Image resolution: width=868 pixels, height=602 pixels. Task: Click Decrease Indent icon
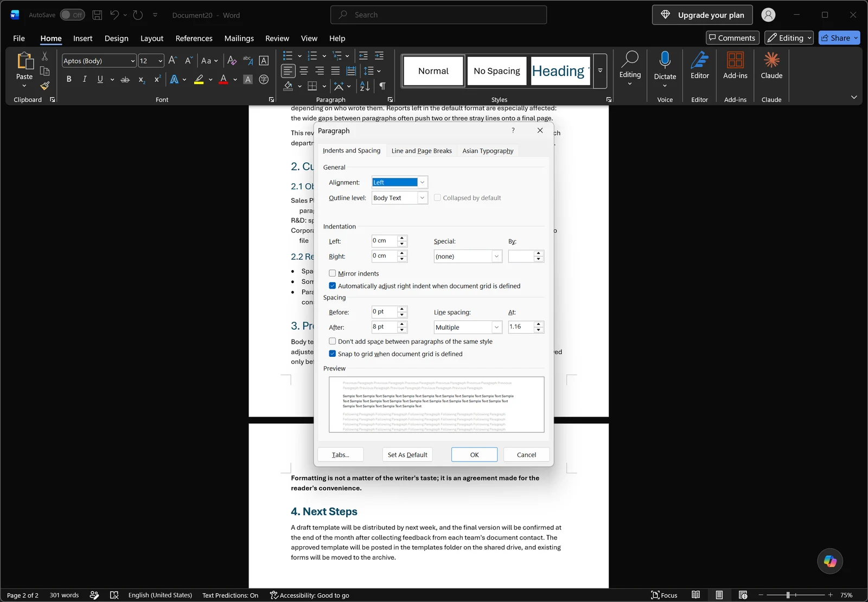363,56
